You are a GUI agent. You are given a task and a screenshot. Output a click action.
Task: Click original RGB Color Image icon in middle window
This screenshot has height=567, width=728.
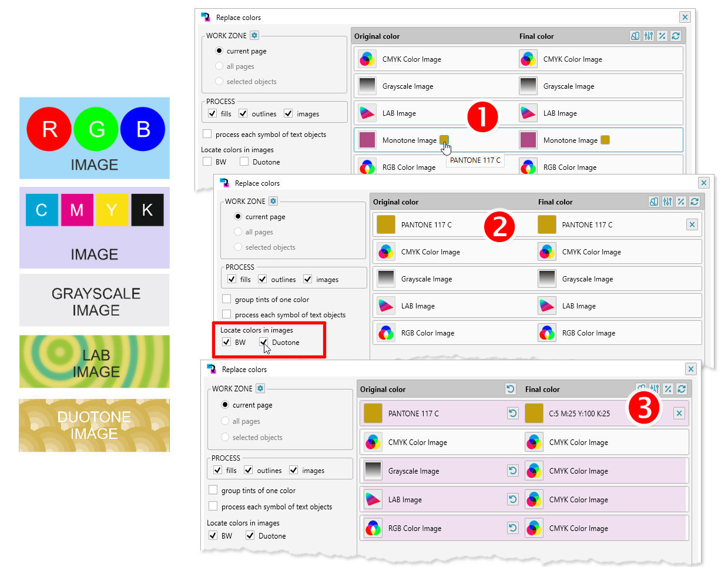pos(386,333)
